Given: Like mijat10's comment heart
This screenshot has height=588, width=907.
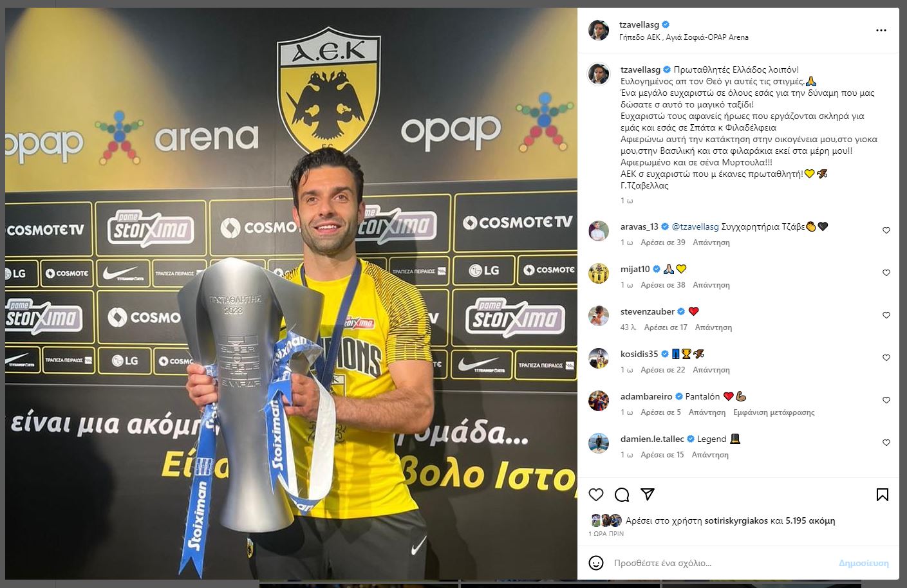Looking at the screenshot, I should coord(886,273).
